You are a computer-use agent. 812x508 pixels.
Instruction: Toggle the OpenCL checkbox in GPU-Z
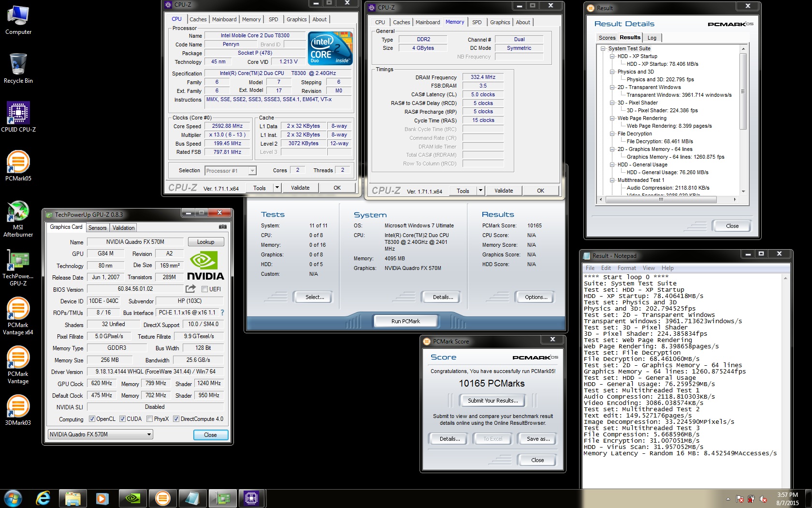pyautogui.click(x=92, y=419)
